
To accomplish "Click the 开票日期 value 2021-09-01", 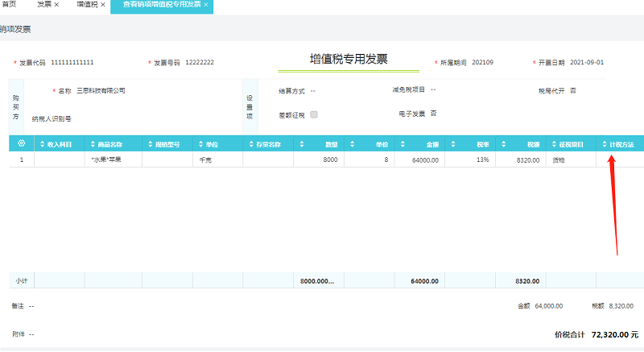I will pos(586,62).
